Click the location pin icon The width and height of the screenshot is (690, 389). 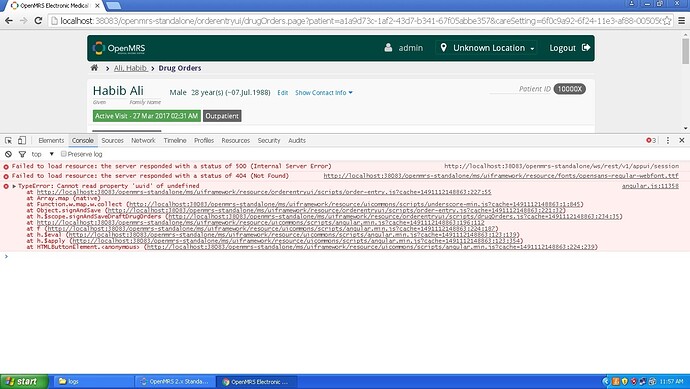444,48
